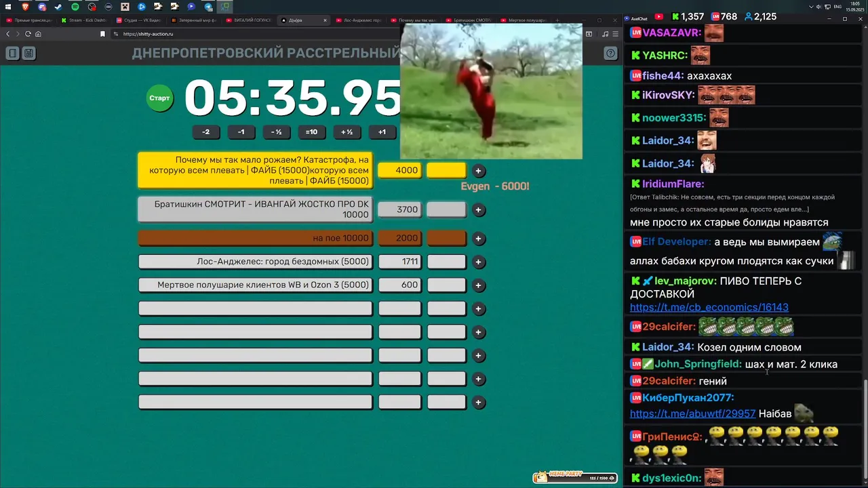Click amount field showing 1711
This screenshot has height=488, width=868.
point(399,262)
